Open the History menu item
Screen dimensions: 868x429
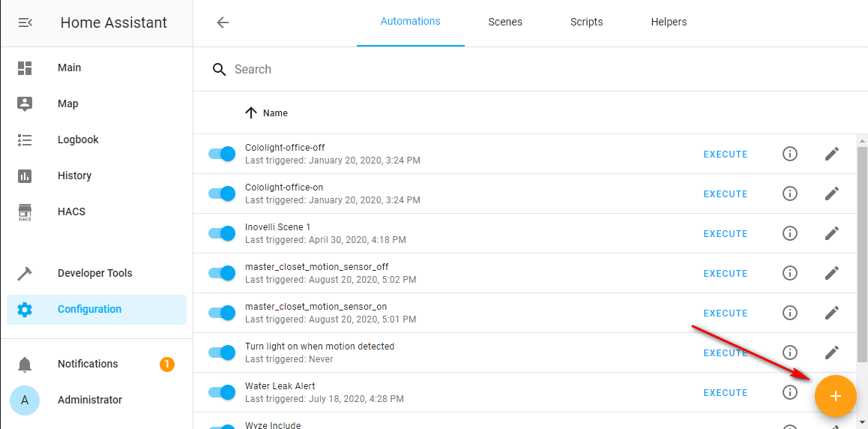tap(97, 176)
